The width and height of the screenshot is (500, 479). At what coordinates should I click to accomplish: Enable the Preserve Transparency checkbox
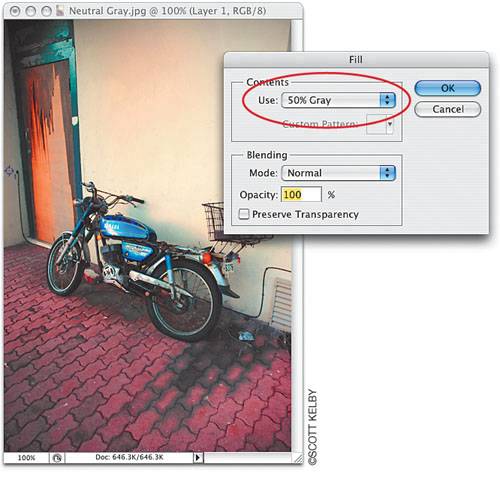244,214
